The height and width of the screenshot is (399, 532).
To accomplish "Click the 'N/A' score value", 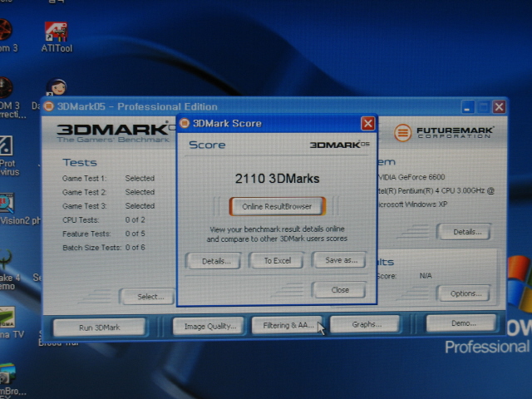I will (426, 275).
